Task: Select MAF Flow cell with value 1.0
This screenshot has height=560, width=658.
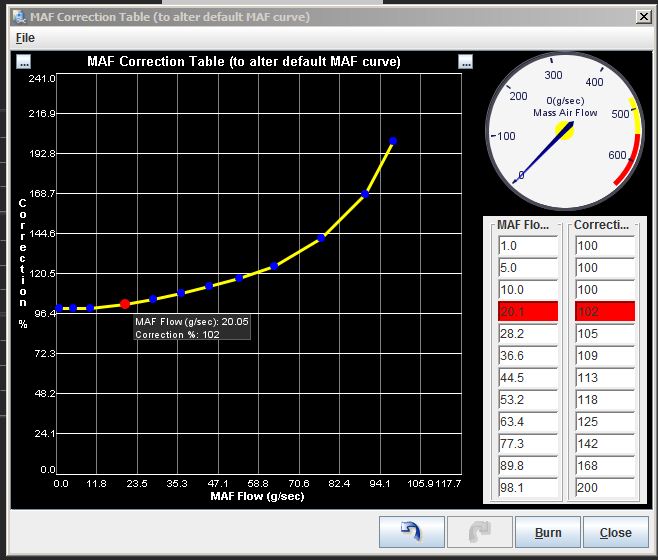Action: pyautogui.click(x=527, y=246)
